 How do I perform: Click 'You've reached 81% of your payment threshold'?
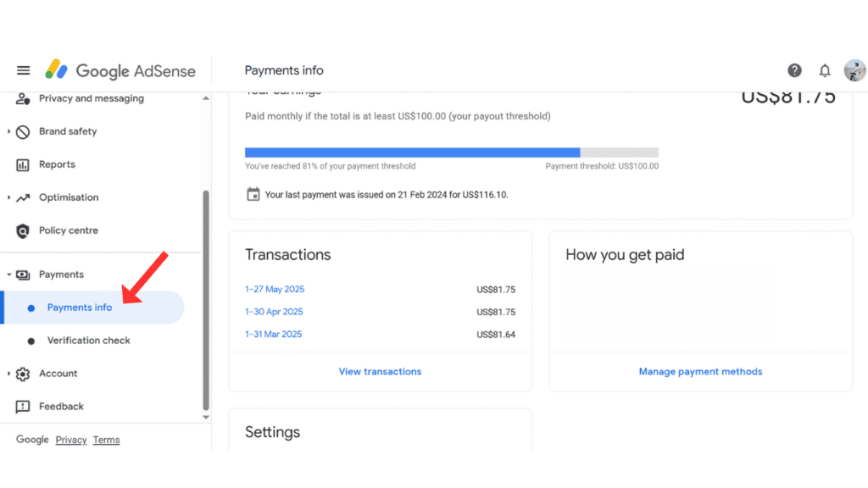tap(330, 166)
